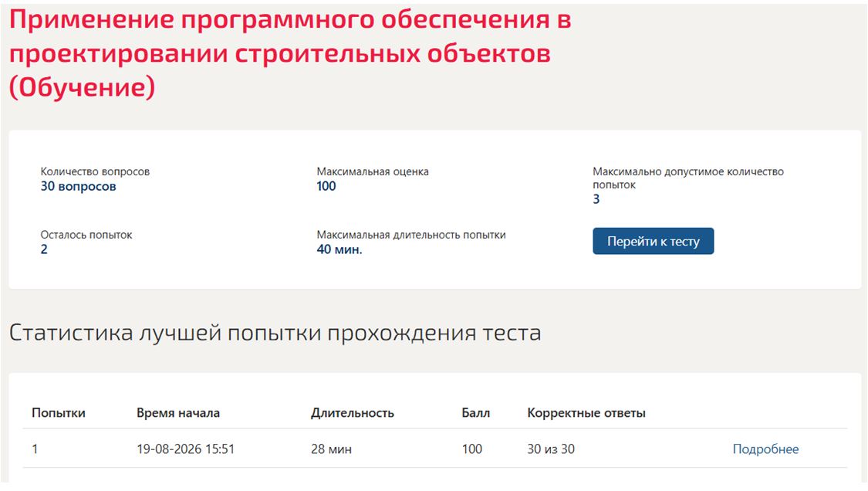
Task: Click the attempt number 1 cell
Action: click(x=35, y=449)
